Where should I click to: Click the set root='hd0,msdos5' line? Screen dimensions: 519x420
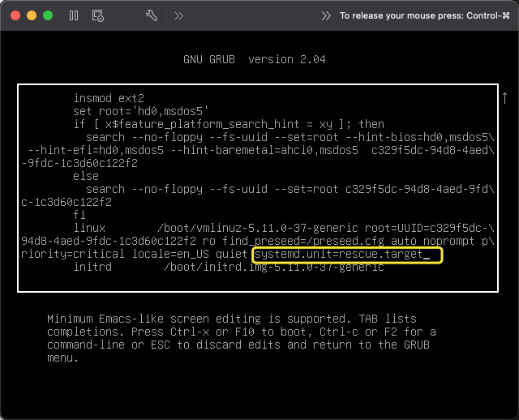coord(140,111)
